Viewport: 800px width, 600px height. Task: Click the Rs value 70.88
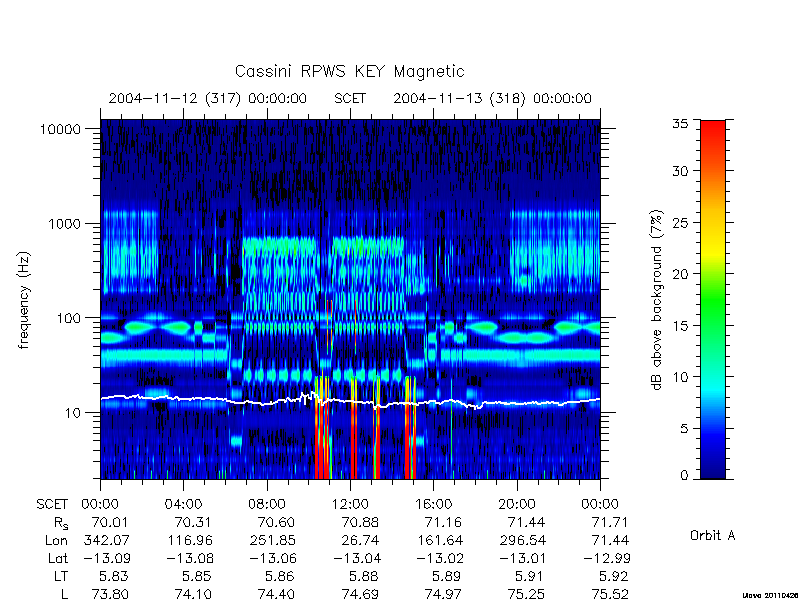click(360, 522)
